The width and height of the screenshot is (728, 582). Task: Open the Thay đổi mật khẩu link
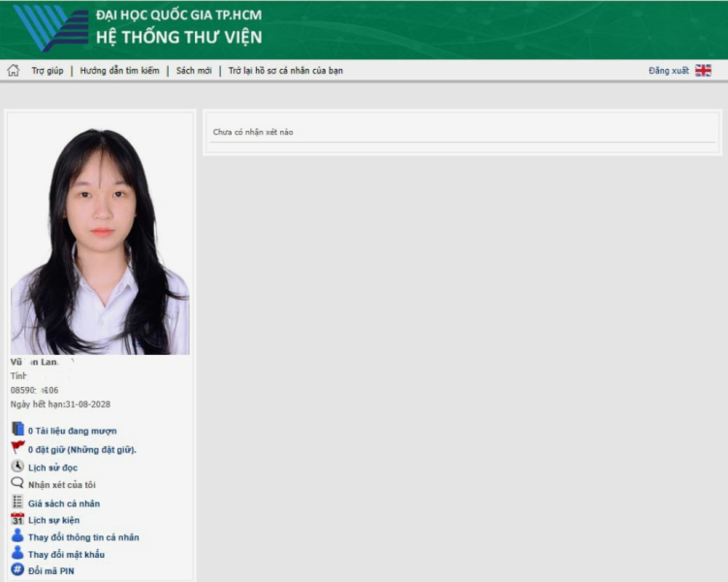[x=66, y=555]
